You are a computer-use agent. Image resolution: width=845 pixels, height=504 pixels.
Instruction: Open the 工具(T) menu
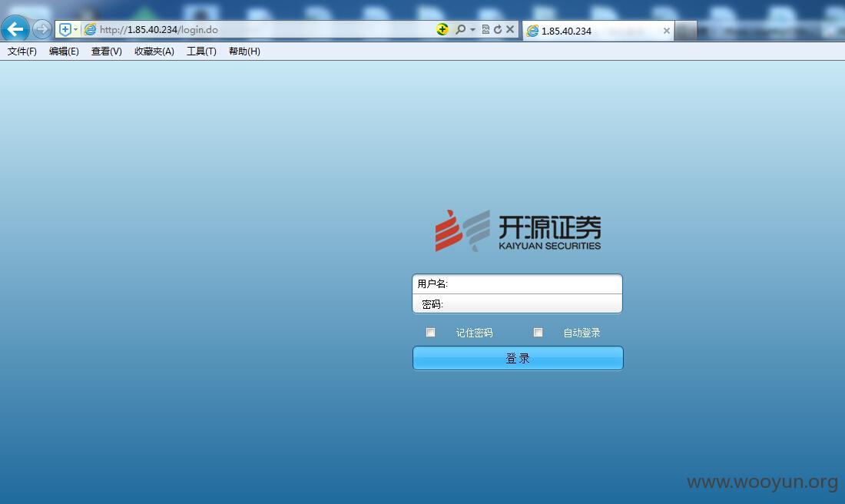pos(201,51)
